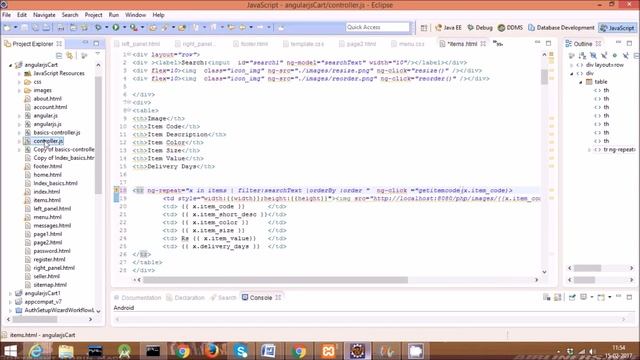Screen dimensions: 640x360
Task: Open Skype from the taskbar
Action: 241,351
